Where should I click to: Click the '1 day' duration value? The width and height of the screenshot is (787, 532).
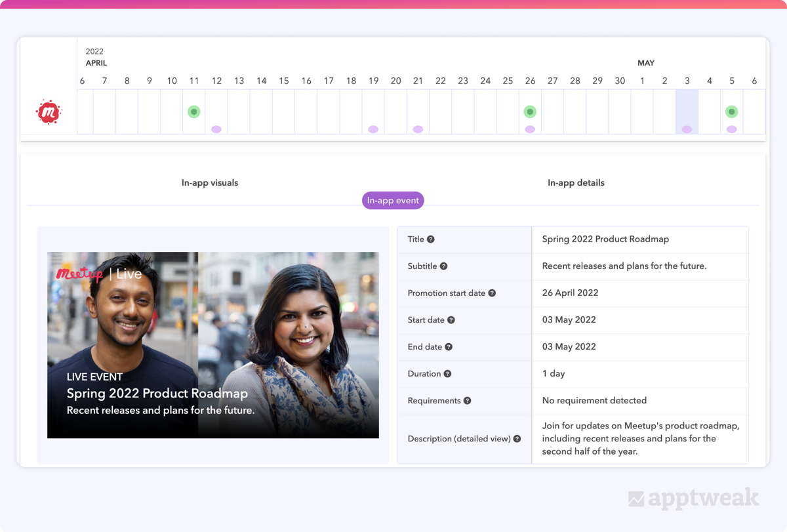point(554,374)
